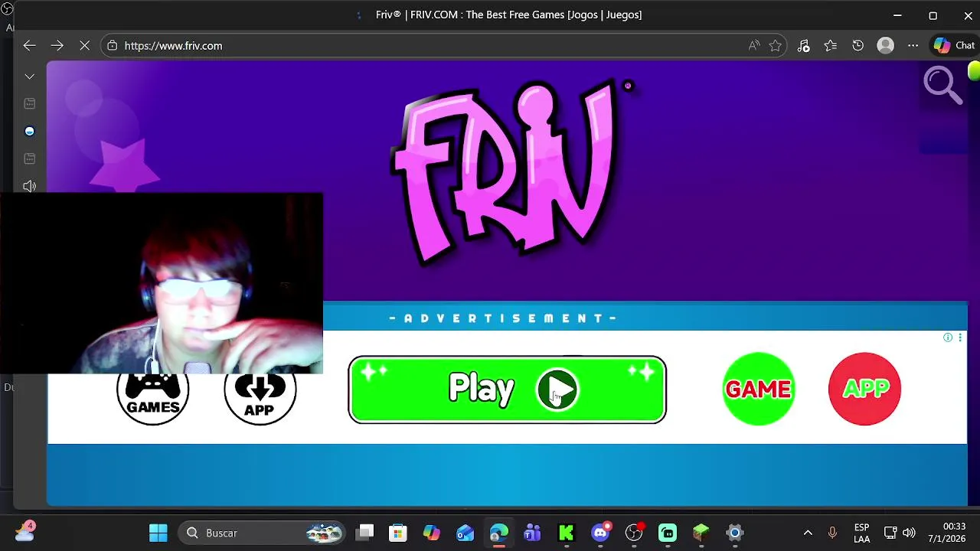Show hidden system tray icons
This screenshot has height=551, width=980.
point(808,533)
